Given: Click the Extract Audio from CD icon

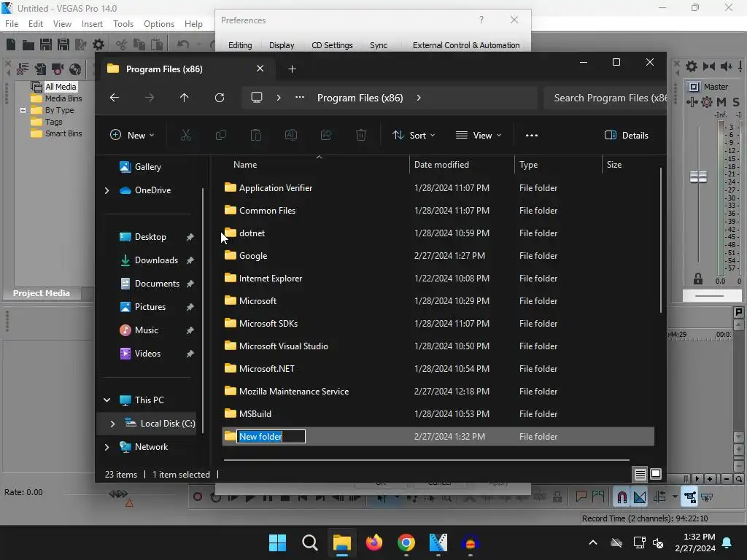Looking at the screenshot, I should (75, 69).
